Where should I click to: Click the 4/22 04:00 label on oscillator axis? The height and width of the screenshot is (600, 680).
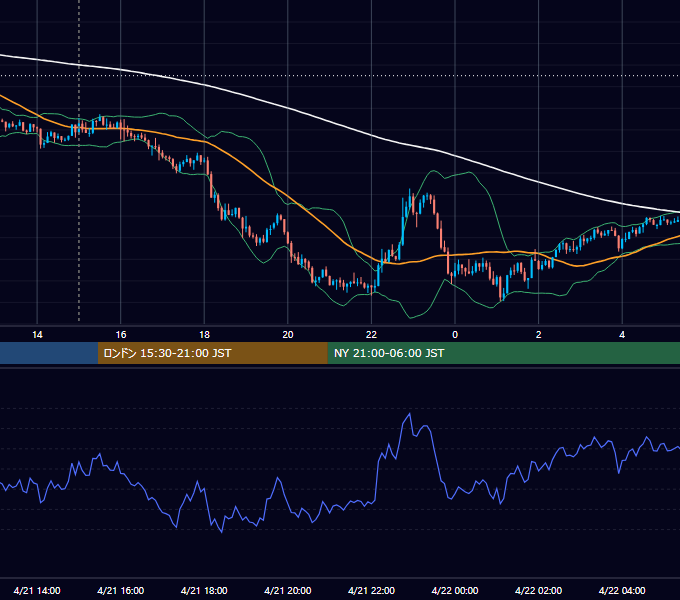[622, 590]
